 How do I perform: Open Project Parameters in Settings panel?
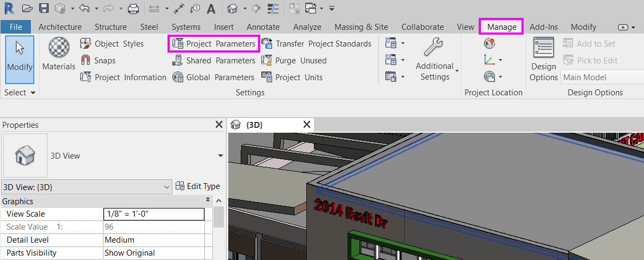click(214, 43)
